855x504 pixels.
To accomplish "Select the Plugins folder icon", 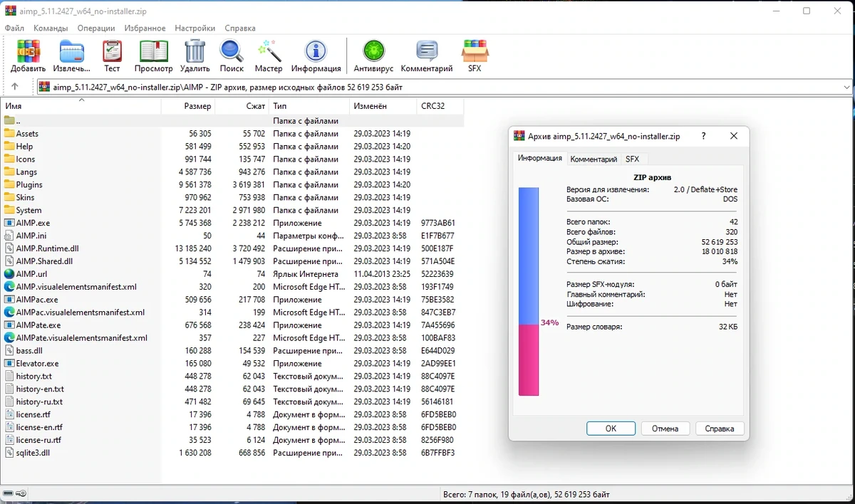I will 9,184.
